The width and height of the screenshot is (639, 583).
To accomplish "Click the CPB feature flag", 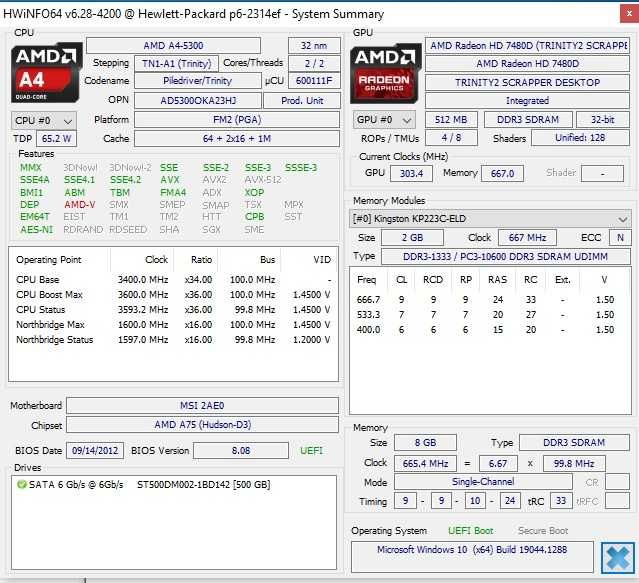I will (254, 217).
